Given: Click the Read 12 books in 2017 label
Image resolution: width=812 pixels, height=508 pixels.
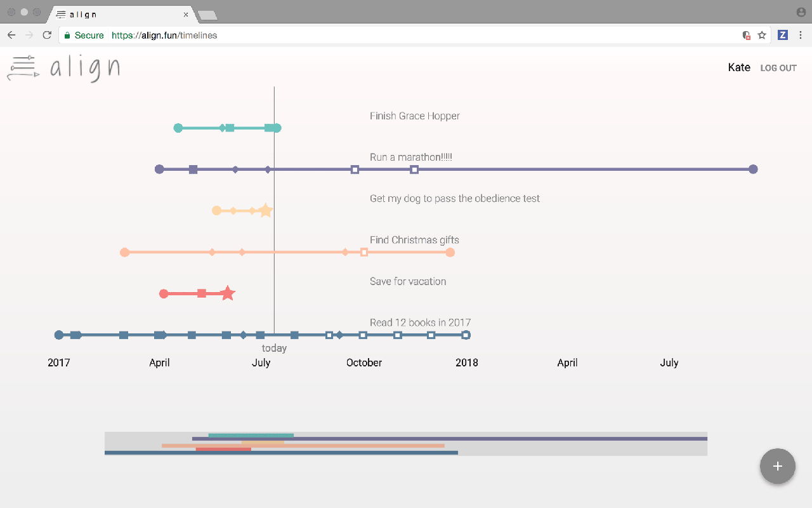Looking at the screenshot, I should click(420, 323).
